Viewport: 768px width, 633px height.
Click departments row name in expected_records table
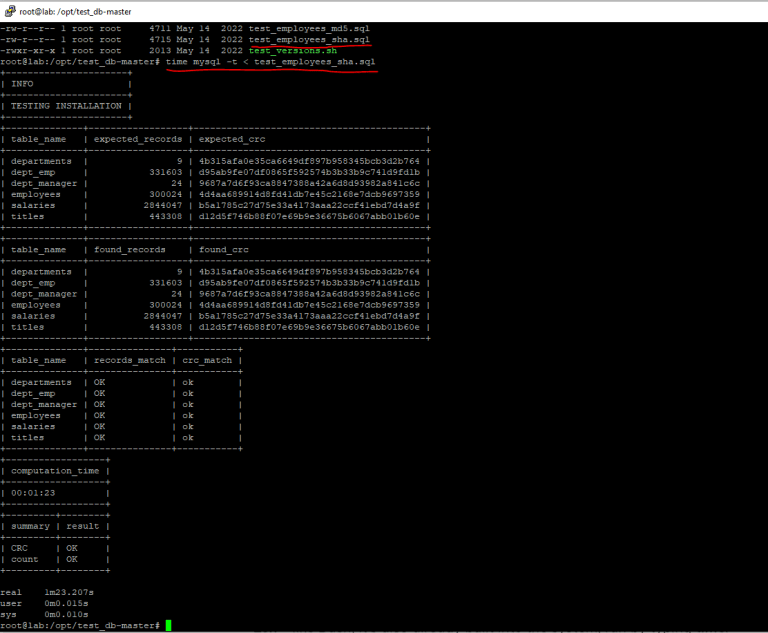point(41,161)
